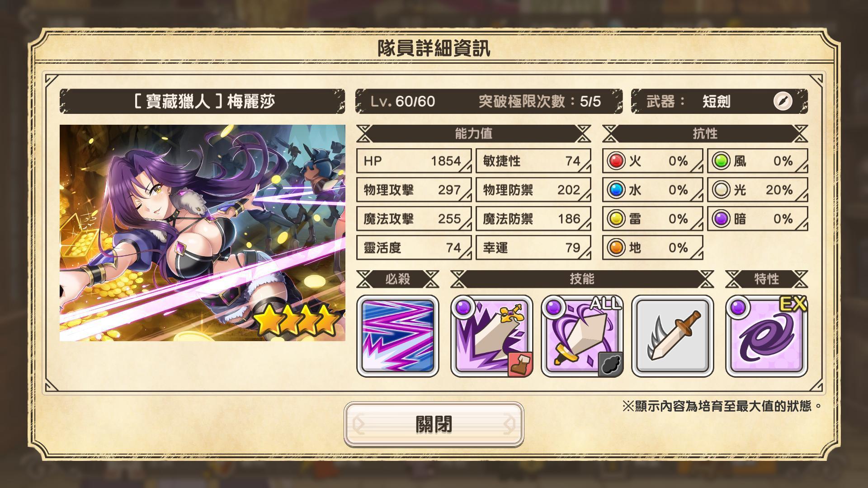Select the gray dagger slash skill icon
868x488 pixels.
point(673,336)
